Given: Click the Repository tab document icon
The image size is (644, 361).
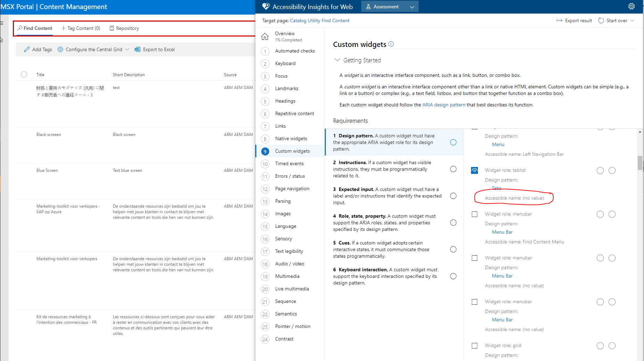Looking at the screenshot, I should click(112, 28).
